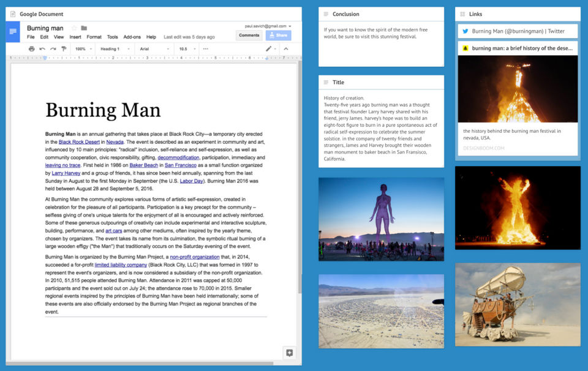The width and height of the screenshot is (588, 371).
Task: Open the aerial desert city photo
Action: (381, 311)
